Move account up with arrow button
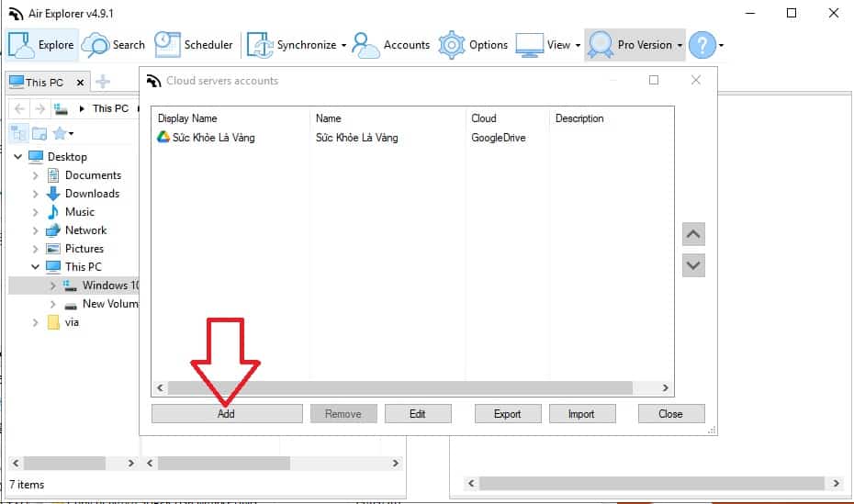The image size is (854, 504). [x=693, y=234]
